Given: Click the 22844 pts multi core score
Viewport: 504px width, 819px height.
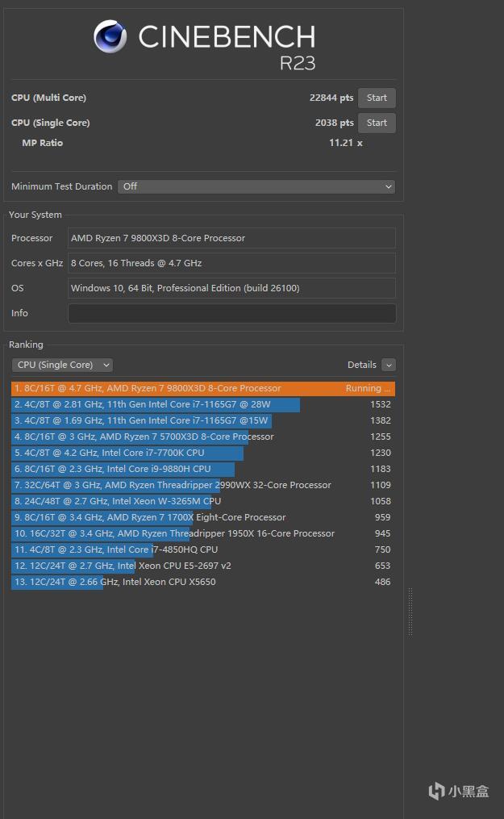Looking at the screenshot, I should pos(331,98).
